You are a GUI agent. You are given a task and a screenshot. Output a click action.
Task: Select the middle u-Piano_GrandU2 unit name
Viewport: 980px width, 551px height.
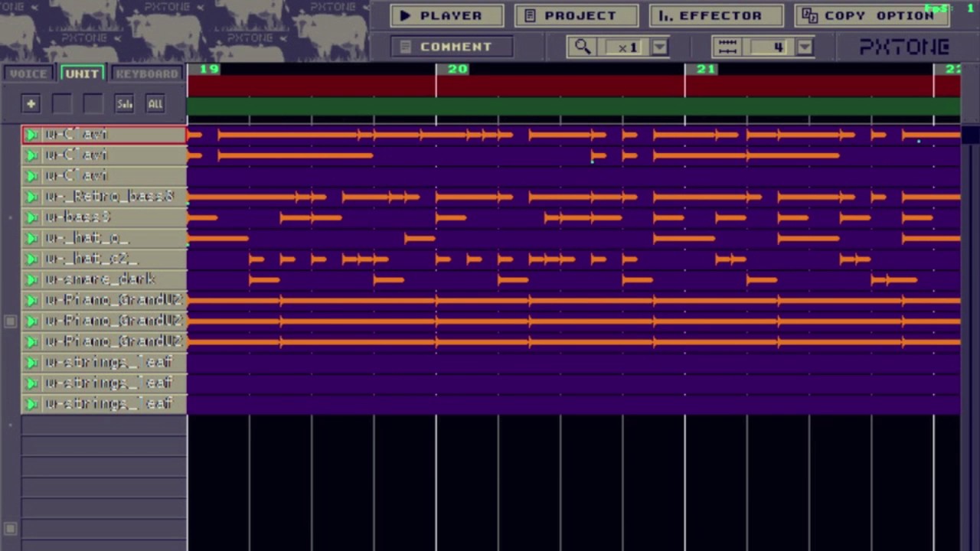(x=113, y=321)
